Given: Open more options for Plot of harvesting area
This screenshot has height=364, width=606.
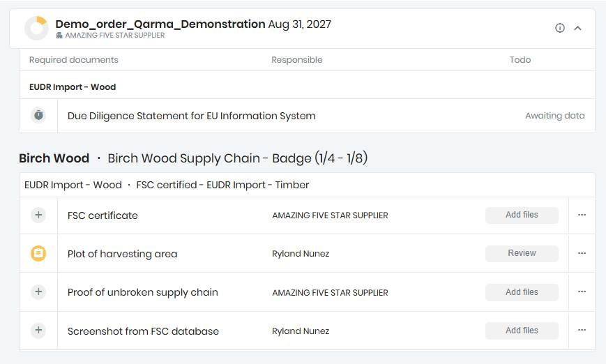Looking at the screenshot, I should 582,253.
